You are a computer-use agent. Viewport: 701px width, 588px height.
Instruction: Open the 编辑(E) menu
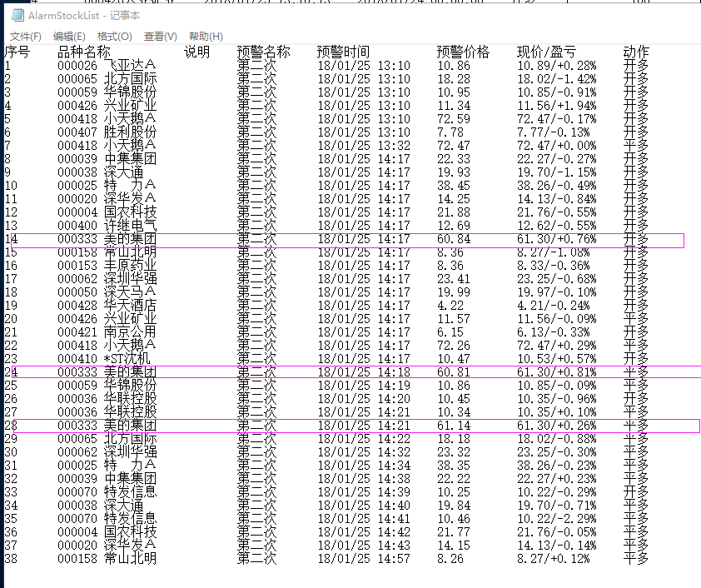69,37
